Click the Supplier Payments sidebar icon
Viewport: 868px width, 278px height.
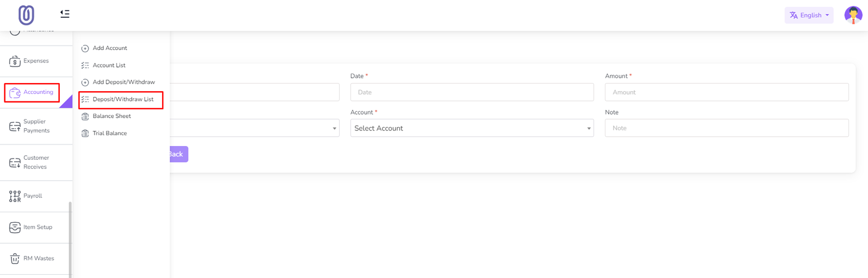pyautogui.click(x=15, y=127)
